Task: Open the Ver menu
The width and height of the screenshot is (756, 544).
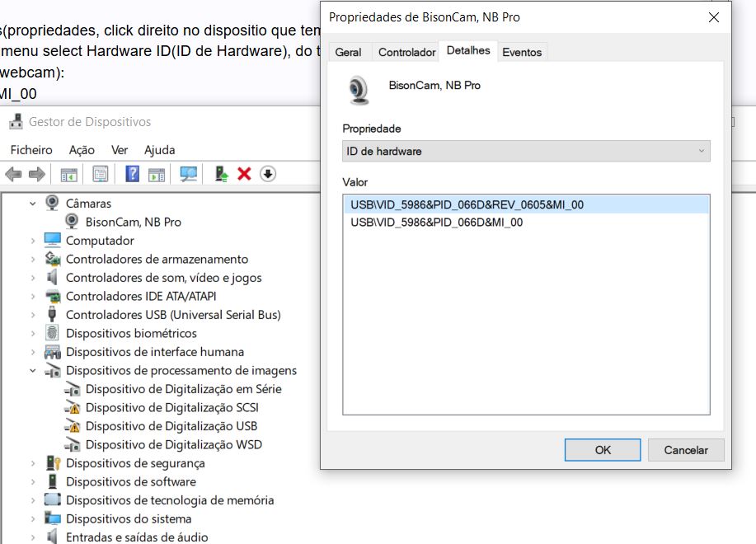Action: 120,150
